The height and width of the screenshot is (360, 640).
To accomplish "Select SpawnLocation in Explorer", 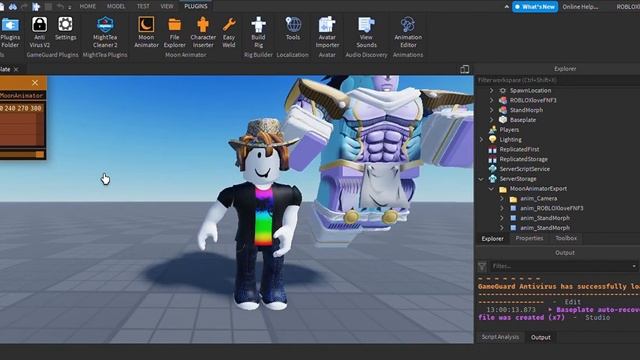I will coord(530,91).
